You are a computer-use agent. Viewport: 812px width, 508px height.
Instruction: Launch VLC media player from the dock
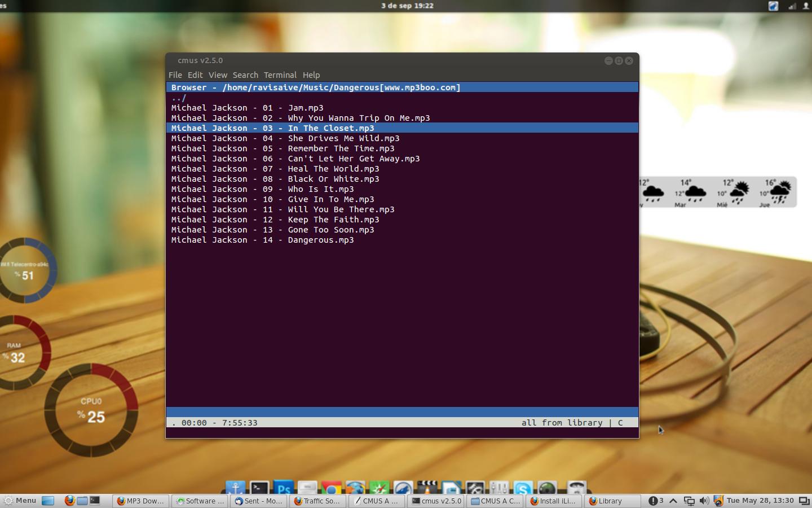pos(427,488)
